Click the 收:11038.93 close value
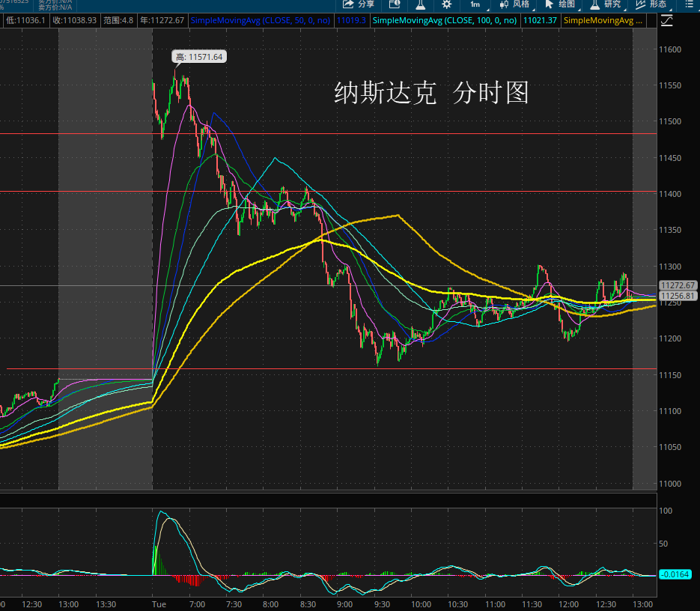 click(x=75, y=20)
